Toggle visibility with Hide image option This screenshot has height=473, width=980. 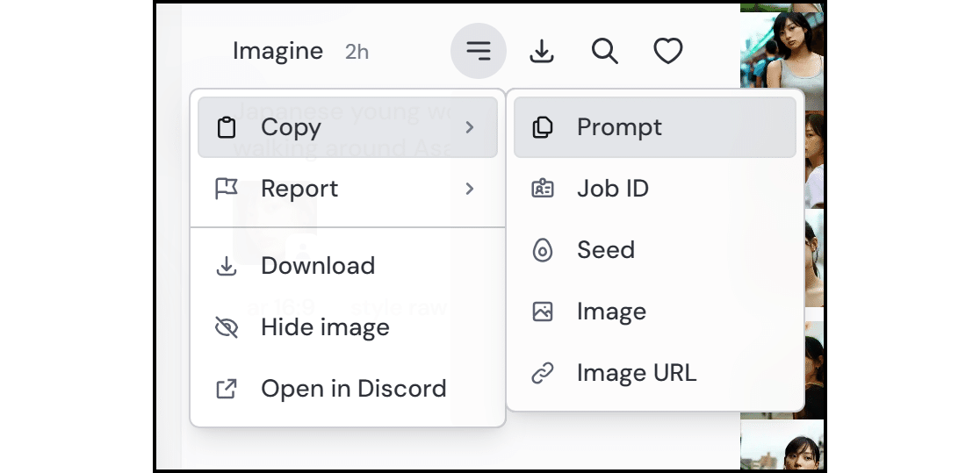tap(325, 327)
